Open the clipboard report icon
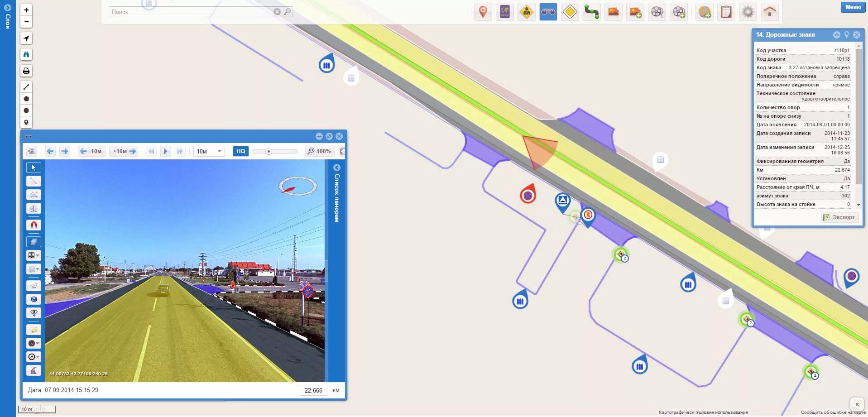Image resolution: width=868 pixels, height=417 pixels. [726, 12]
